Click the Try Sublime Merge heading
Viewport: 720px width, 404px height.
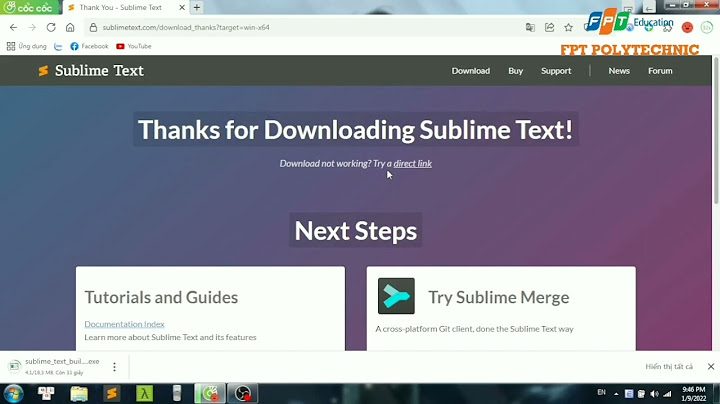tap(499, 297)
